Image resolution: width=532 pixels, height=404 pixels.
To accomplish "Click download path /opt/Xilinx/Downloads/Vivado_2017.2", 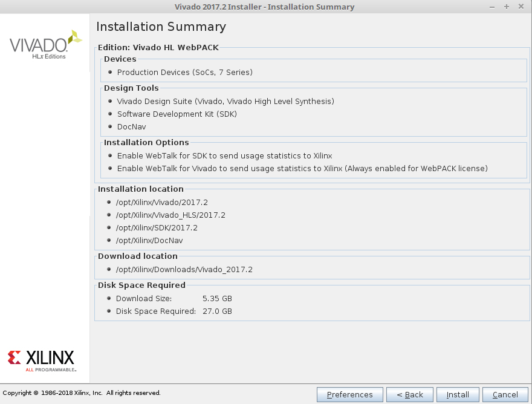I will [184, 270].
